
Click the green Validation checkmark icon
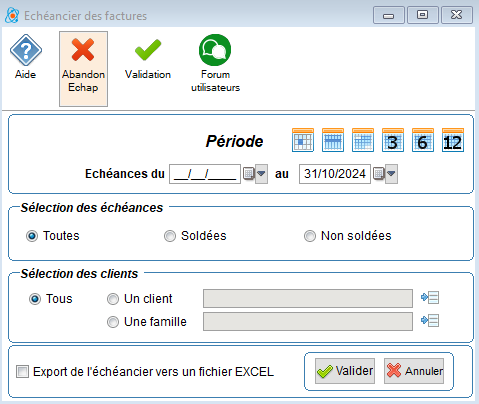pyautogui.click(x=148, y=50)
